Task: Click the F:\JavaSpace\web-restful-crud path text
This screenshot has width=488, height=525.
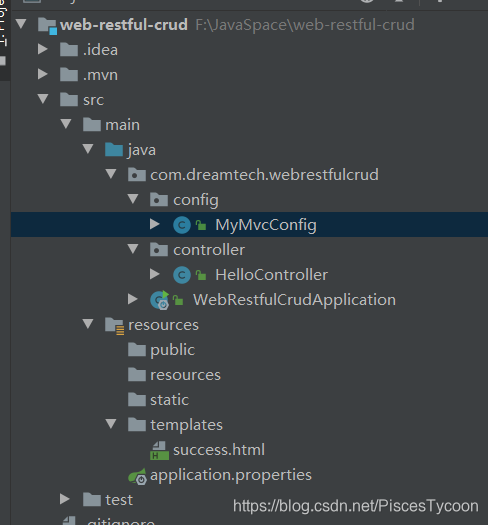Action: click(305, 25)
